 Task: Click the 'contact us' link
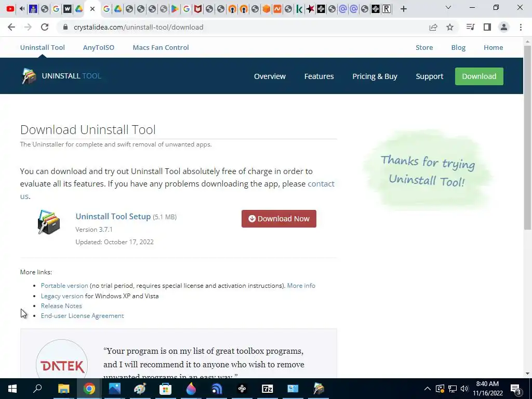tap(321, 183)
